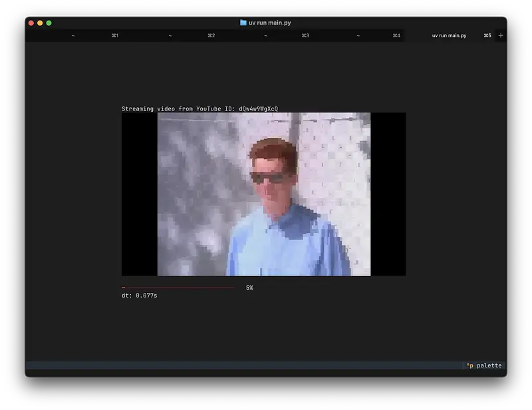Click the 'uv run main.py' window title text
The width and height of the screenshot is (532, 410).
269,23
